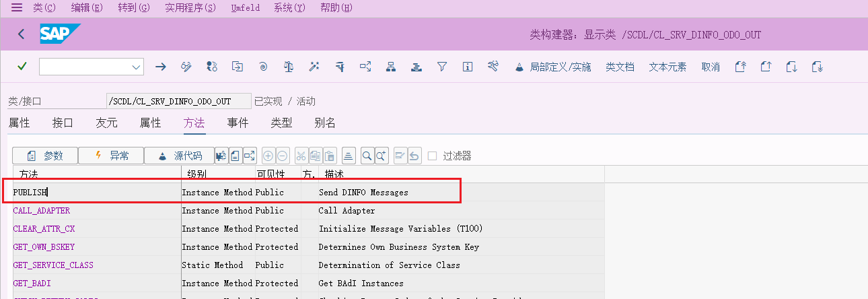Click the insert row plus icon

(268, 156)
